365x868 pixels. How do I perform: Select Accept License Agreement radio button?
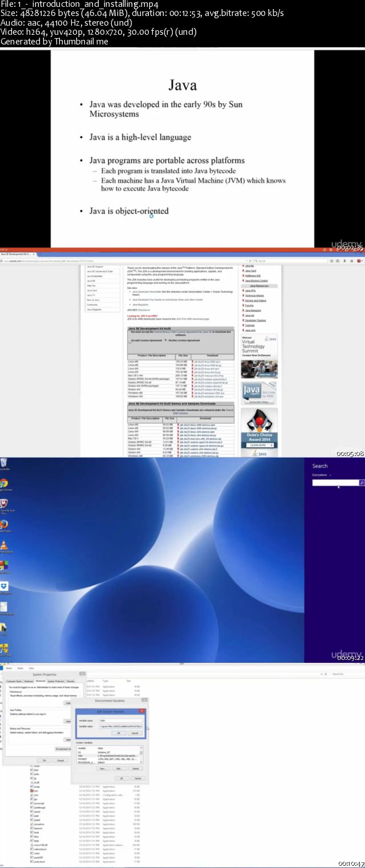(130, 341)
